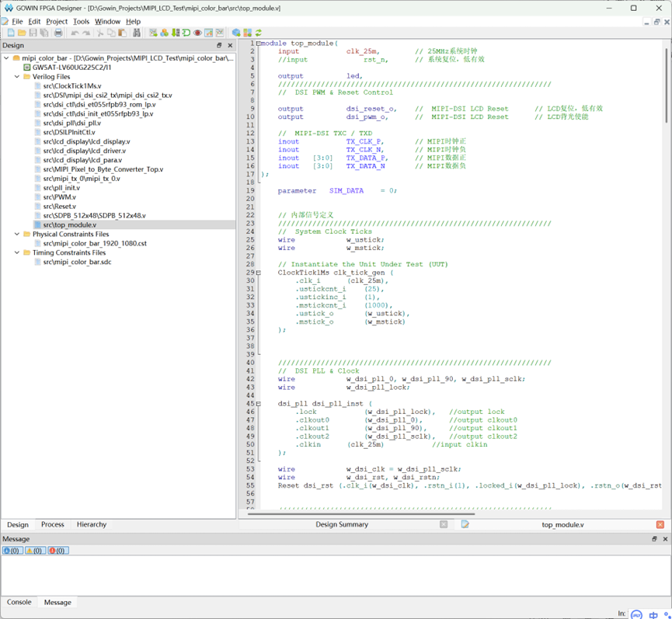Toggle the info messages filter (0)
The image size is (672, 619).
[12, 551]
